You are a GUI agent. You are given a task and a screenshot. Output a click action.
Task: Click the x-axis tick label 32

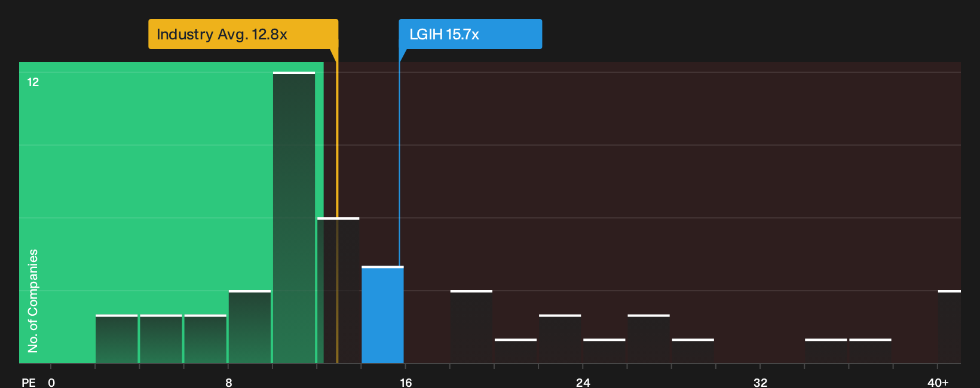760,383
